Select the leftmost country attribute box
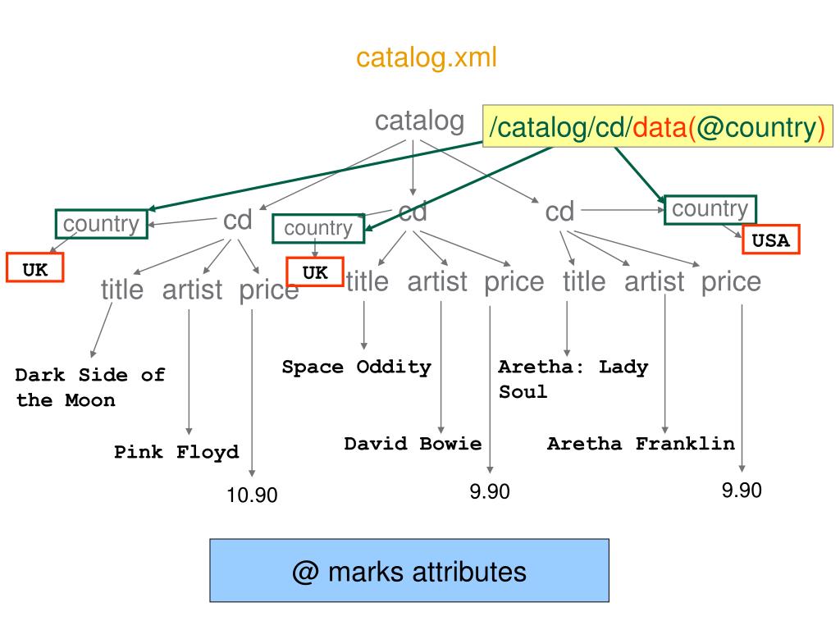840x630 pixels. click(x=101, y=224)
